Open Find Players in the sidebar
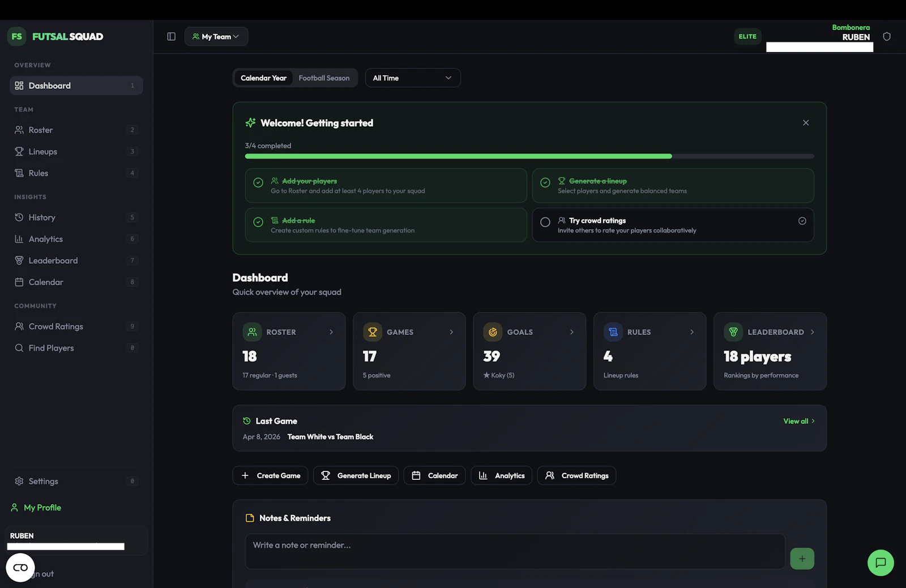This screenshot has height=588, width=906. coord(76,348)
